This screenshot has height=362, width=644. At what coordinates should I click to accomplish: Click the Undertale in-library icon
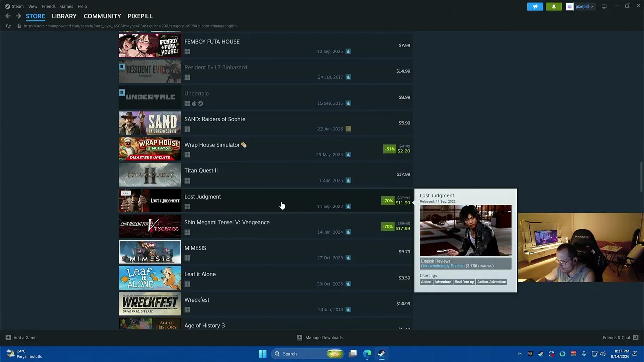[122, 93]
